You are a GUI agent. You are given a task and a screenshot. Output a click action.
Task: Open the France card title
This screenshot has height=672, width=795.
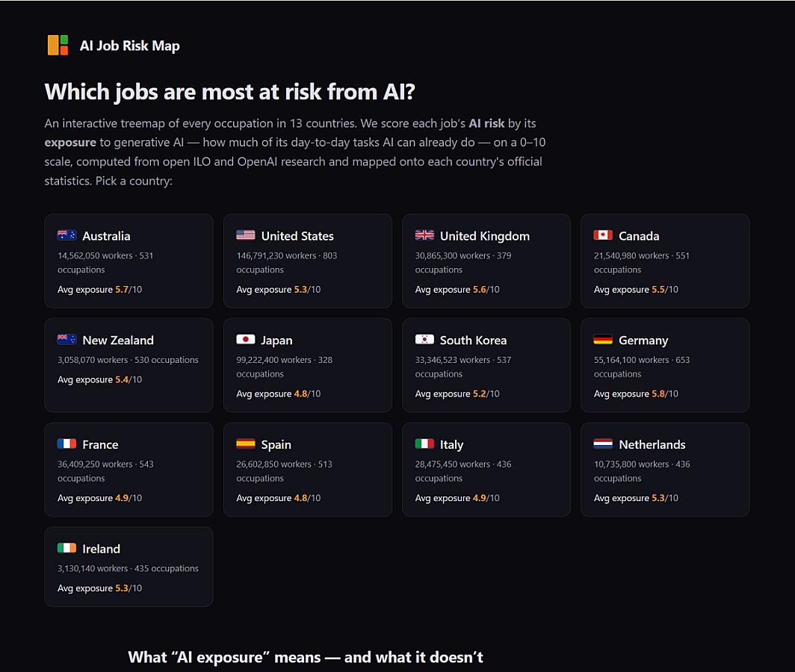click(100, 445)
